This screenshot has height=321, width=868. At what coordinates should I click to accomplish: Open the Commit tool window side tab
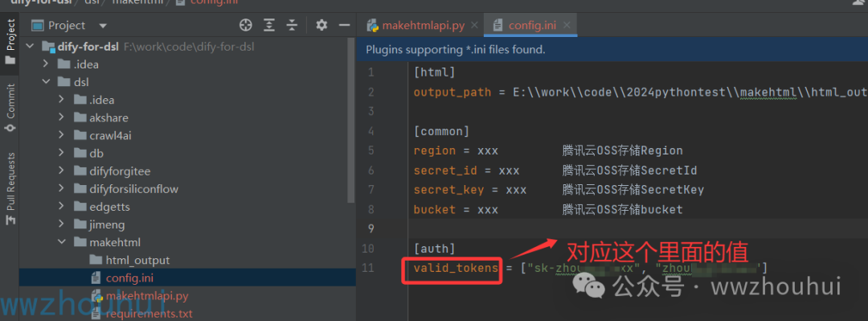[10, 108]
